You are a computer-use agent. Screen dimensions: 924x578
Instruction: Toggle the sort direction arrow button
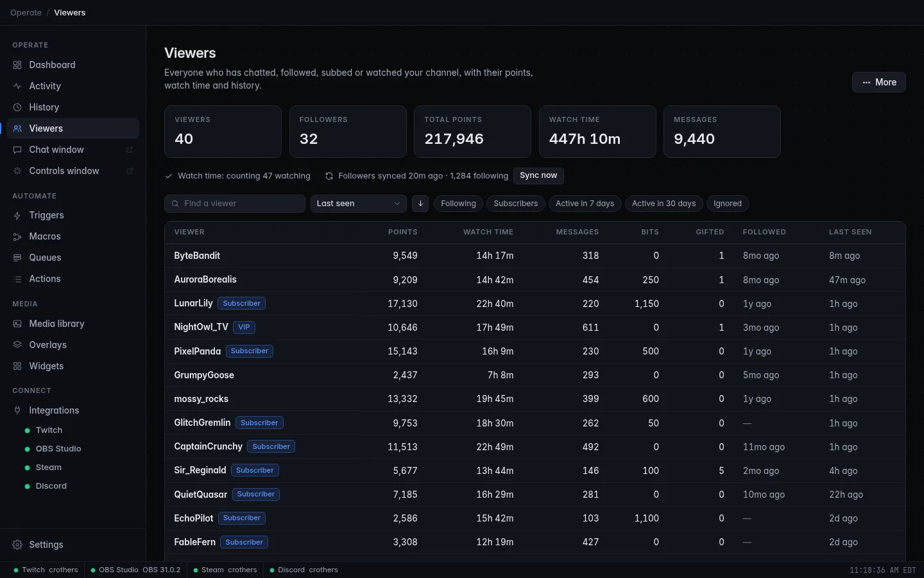(x=420, y=204)
